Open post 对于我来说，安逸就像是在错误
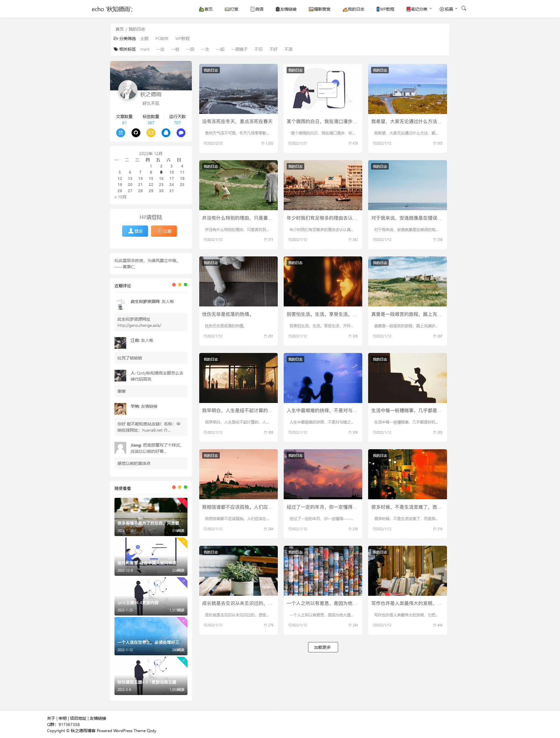The height and width of the screenshot is (738, 560). tap(406, 218)
